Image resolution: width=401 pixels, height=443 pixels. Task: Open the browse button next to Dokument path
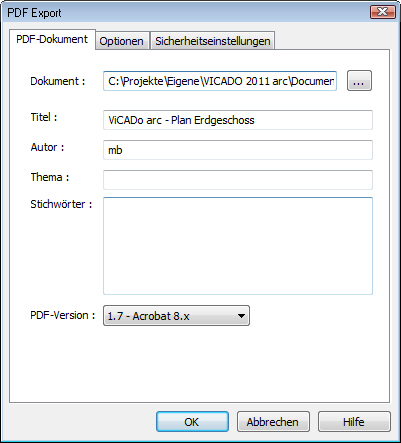pos(359,81)
